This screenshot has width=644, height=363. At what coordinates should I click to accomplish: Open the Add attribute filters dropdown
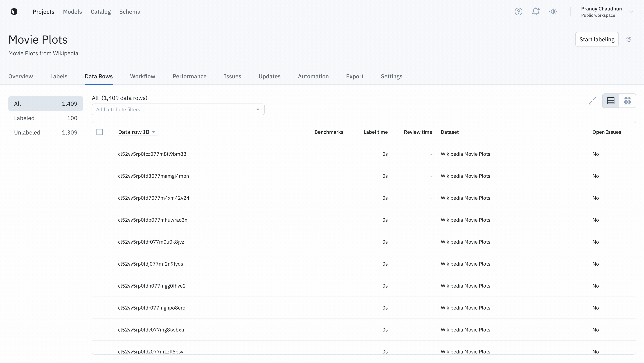click(x=178, y=109)
